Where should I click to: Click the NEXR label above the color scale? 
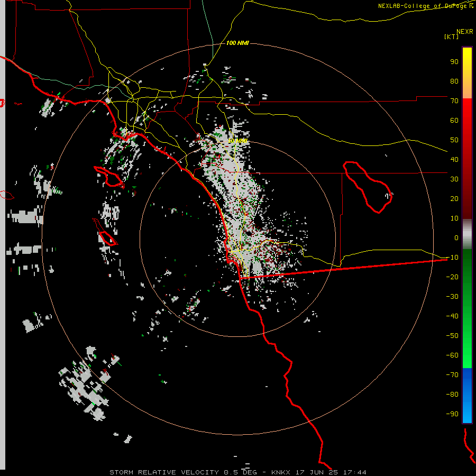[x=465, y=32]
